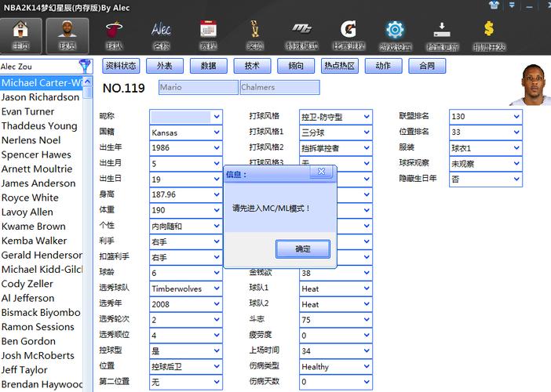Click the 捐赠开发 dollar icon
Screen dimensions: 551x392
(489, 36)
